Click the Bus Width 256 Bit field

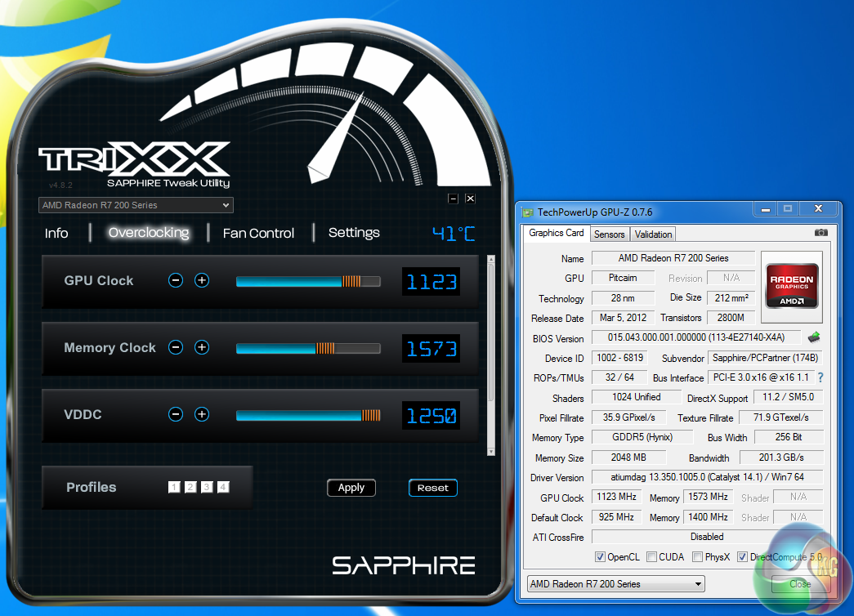(x=788, y=437)
